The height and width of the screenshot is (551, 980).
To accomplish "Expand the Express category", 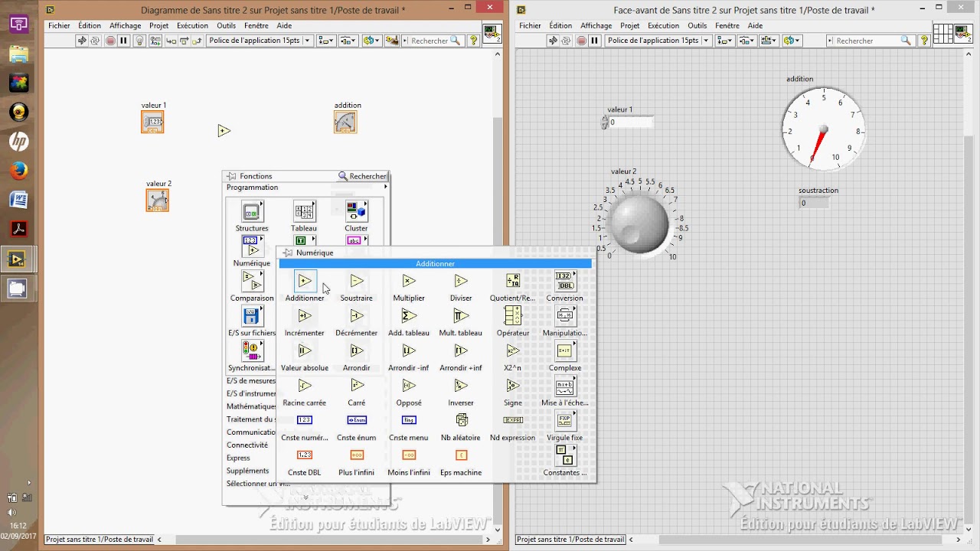I will 238,458.
